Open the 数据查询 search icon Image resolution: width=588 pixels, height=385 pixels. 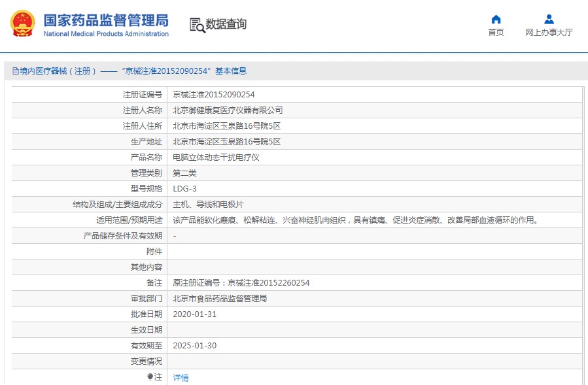(198, 25)
